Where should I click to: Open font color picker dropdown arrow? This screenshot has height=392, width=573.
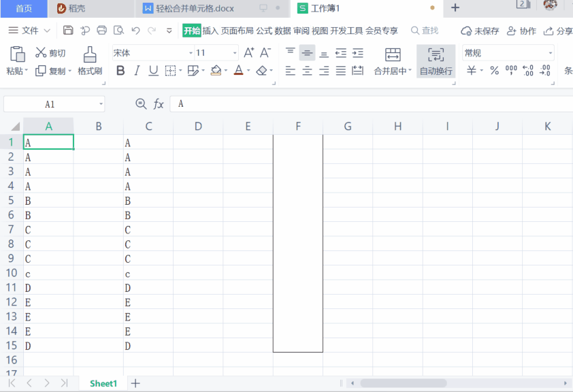(x=249, y=71)
